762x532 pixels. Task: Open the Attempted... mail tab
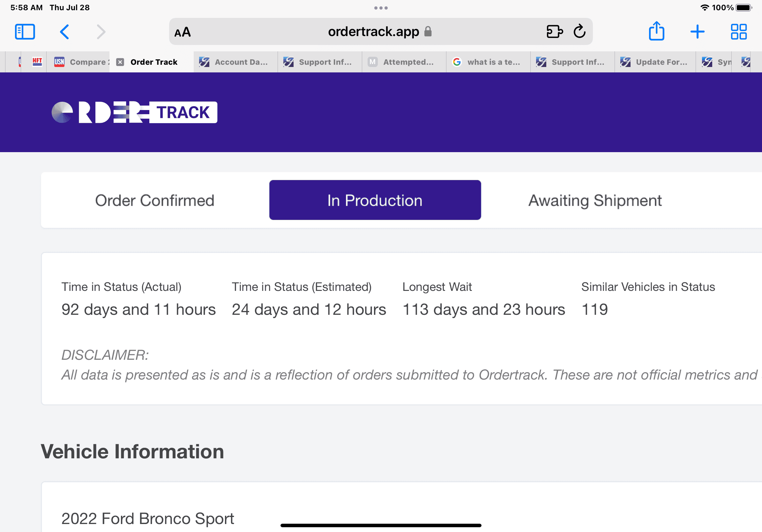pyautogui.click(x=403, y=62)
